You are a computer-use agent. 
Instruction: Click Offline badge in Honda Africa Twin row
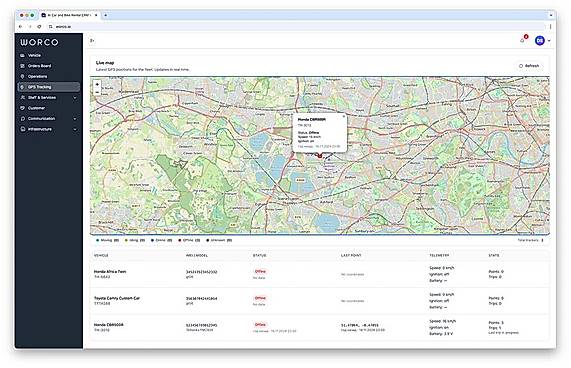tap(260, 272)
